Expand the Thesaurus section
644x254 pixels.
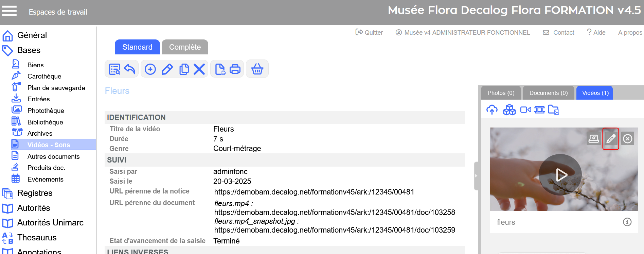tap(37, 237)
